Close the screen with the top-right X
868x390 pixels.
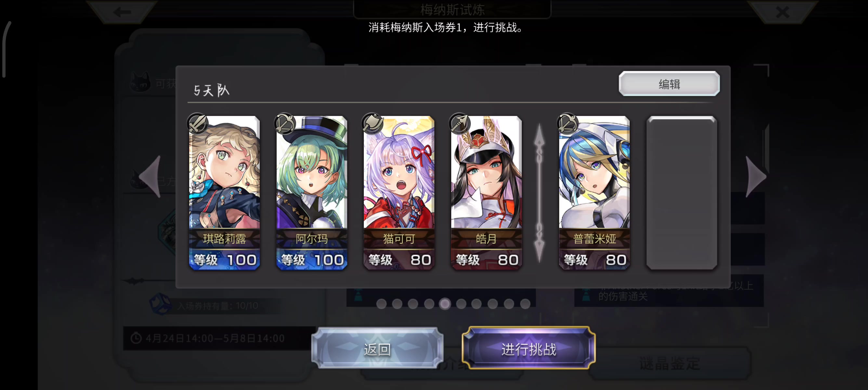pyautogui.click(x=782, y=12)
